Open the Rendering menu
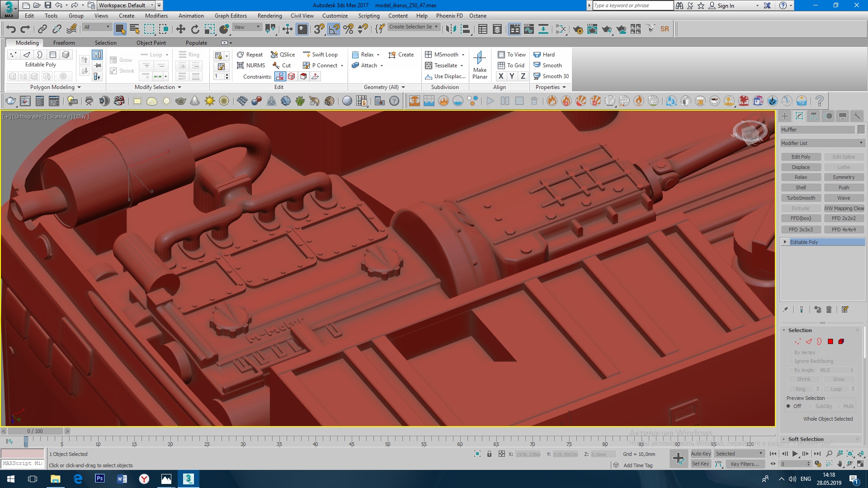Image resolution: width=868 pixels, height=488 pixels. 269,16
